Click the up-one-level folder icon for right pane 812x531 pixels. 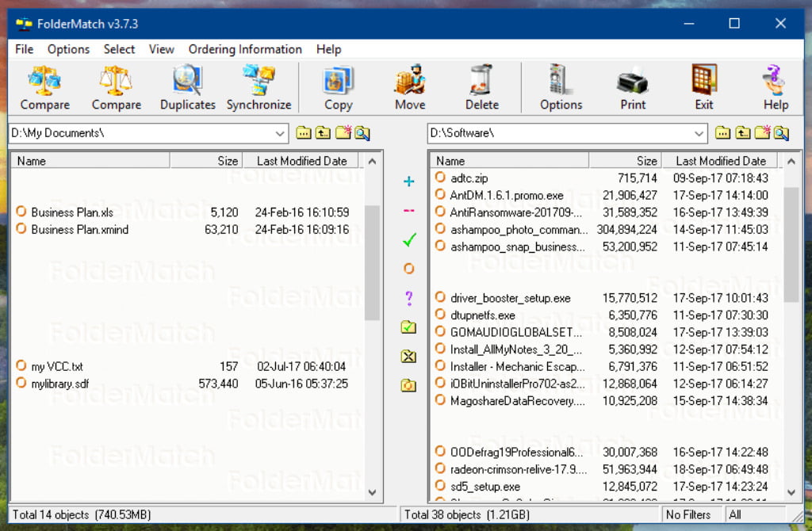coord(742,133)
